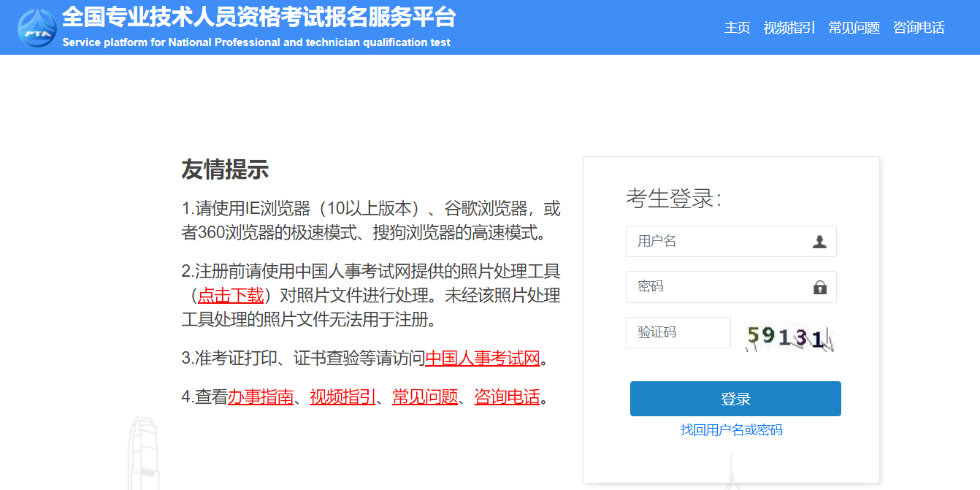Image resolution: width=980 pixels, height=490 pixels.
Task: Click into the 密码 input field
Action: click(x=716, y=287)
